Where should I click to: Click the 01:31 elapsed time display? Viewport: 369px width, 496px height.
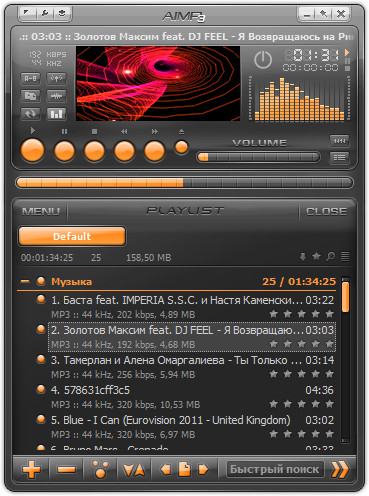coord(312,55)
